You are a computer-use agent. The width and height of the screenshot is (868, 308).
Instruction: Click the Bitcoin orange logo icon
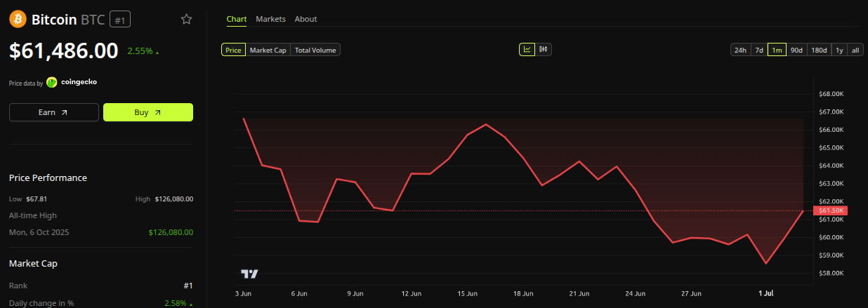[x=18, y=19]
